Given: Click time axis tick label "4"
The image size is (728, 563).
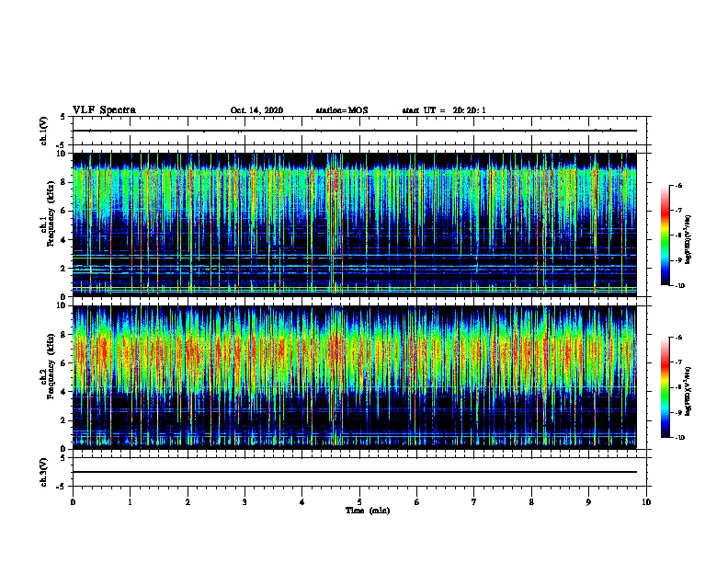Looking at the screenshot, I should (x=302, y=502).
